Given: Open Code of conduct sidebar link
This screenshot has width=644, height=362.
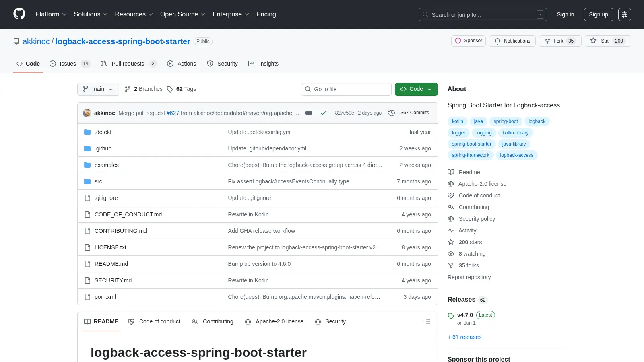Looking at the screenshot, I should coord(474,195).
